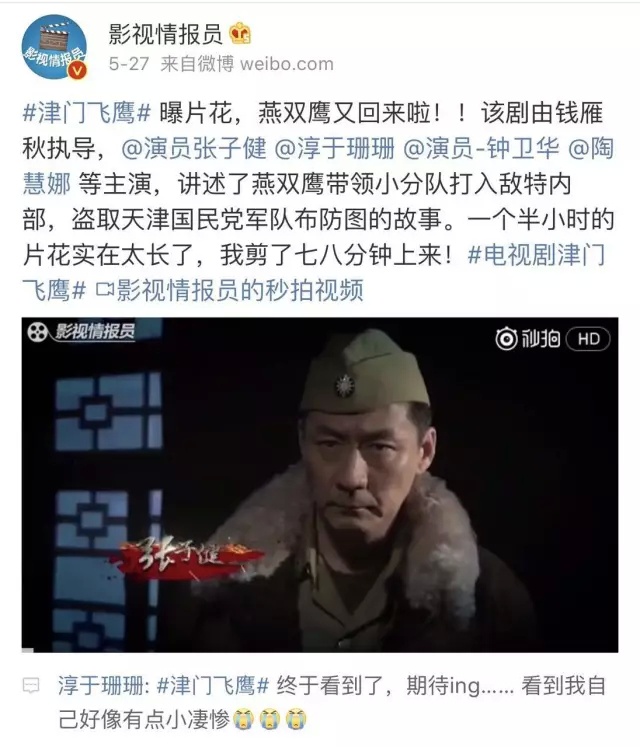Play the video thumbnail of the soldier
The height and width of the screenshot is (747, 640).
tap(320, 485)
